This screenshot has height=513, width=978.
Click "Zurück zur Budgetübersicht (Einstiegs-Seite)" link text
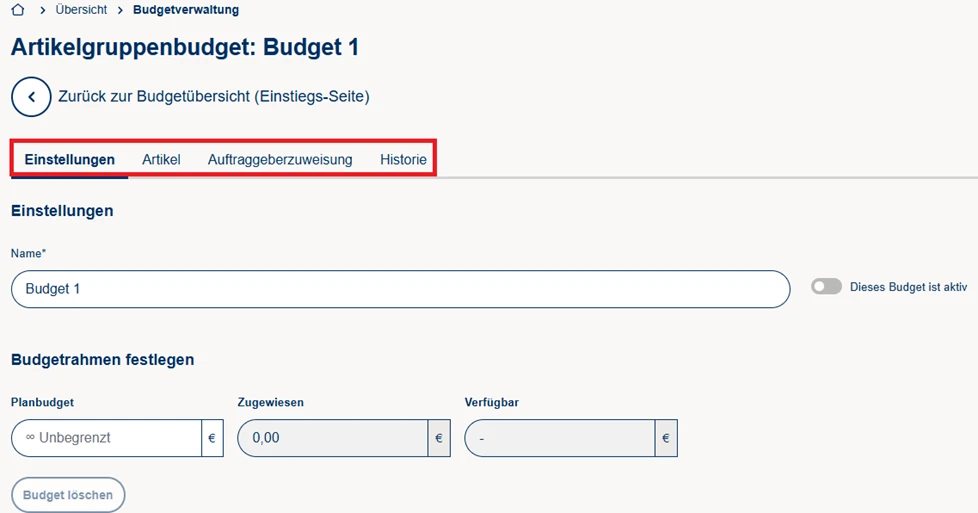[214, 97]
